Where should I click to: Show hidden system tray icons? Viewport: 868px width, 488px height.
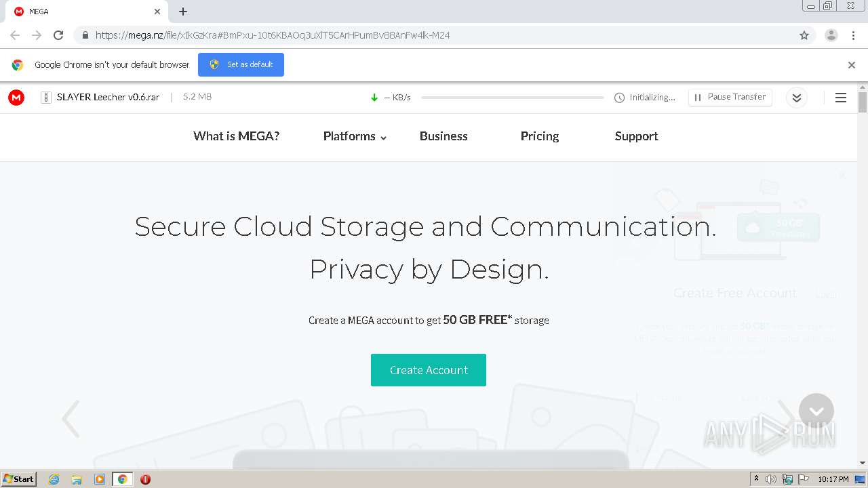[756, 479]
